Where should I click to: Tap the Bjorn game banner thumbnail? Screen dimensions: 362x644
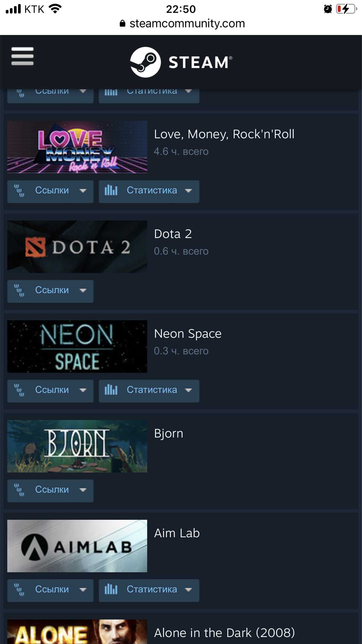[77, 446]
